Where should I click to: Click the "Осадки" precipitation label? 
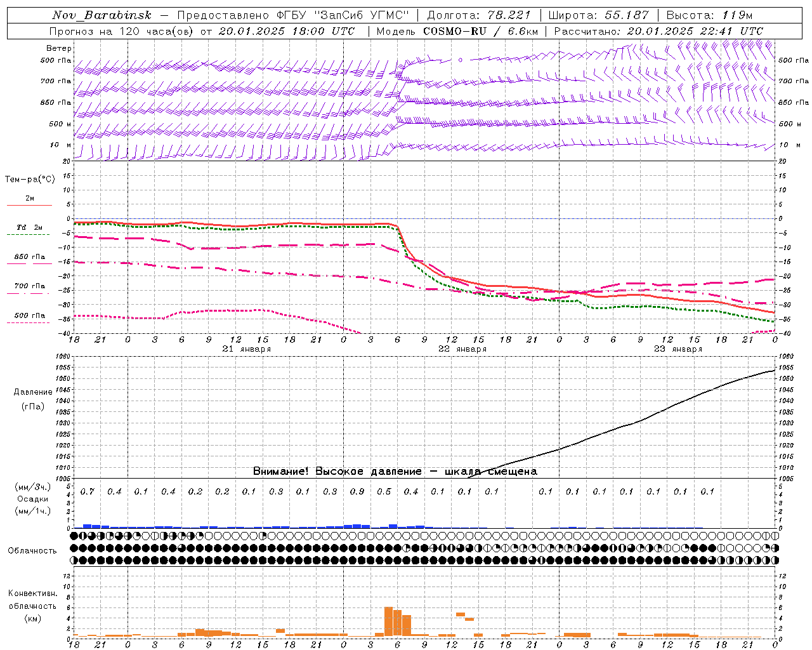33,500
